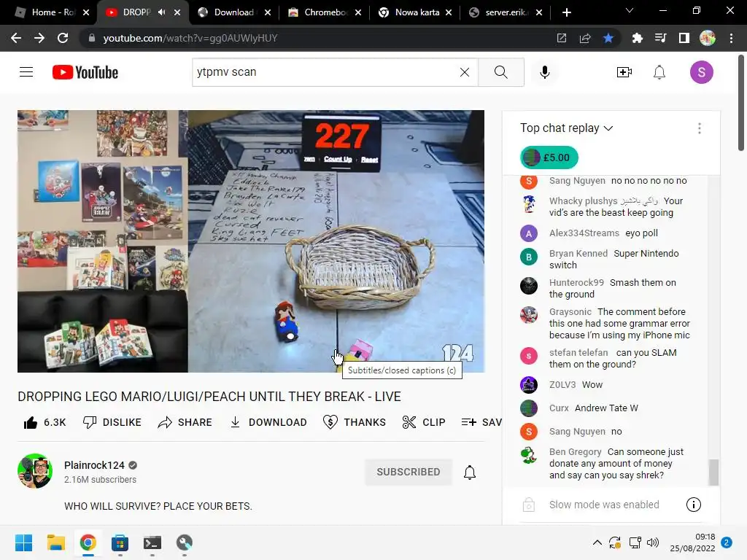Go forward in Chrome
Screen dimensions: 747x560
coord(39,38)
